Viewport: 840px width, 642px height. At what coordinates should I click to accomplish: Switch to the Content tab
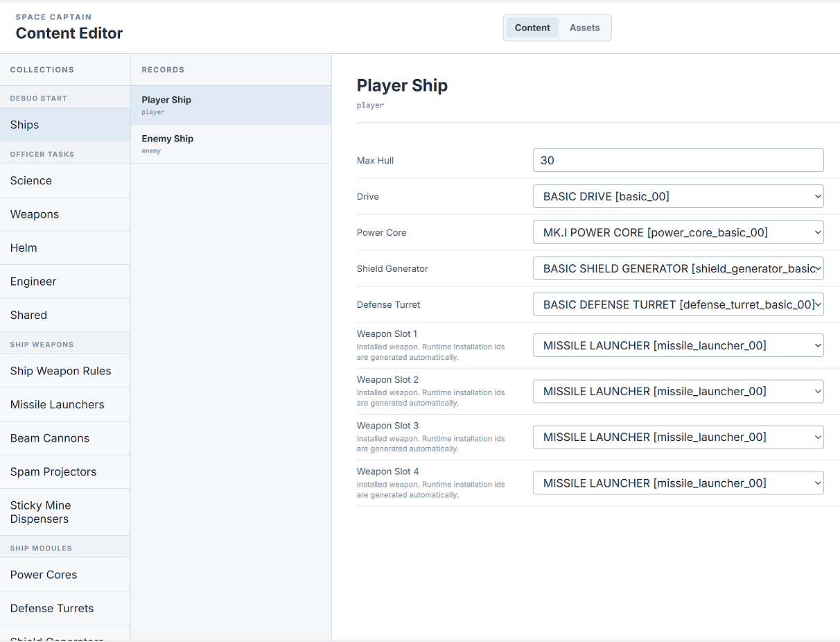pos(532,28)
